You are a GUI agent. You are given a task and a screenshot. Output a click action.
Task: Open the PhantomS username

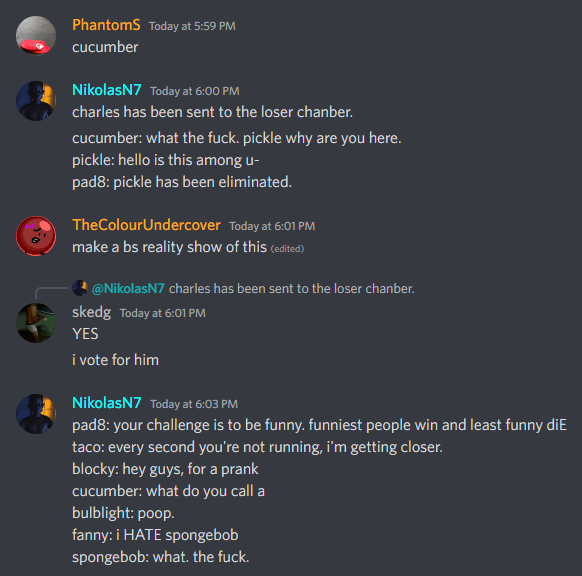[x=106, y=25]
